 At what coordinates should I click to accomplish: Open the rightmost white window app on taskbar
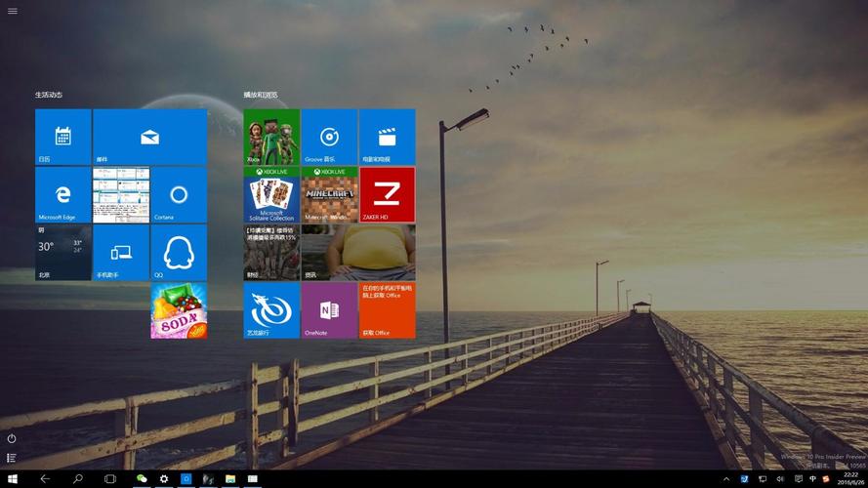point(253,479)
